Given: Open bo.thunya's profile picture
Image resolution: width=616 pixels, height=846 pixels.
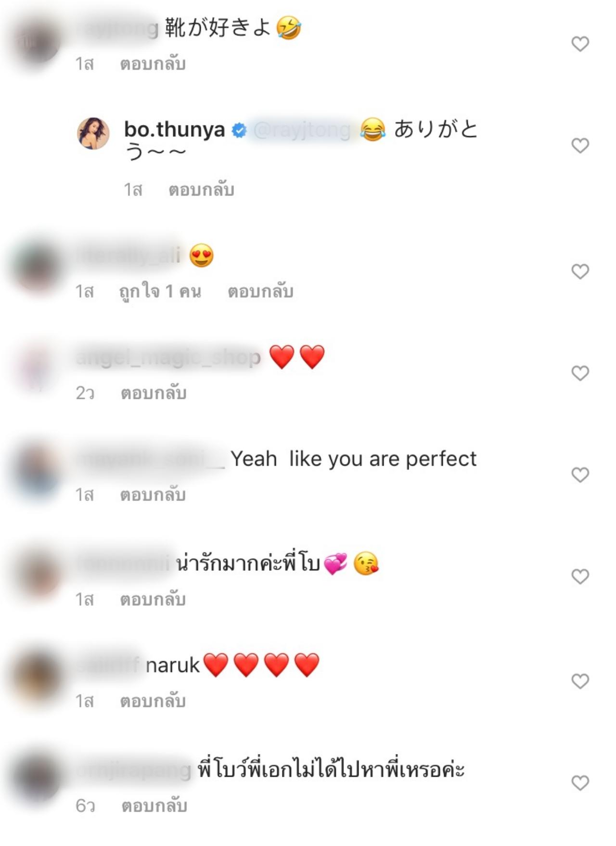Looking at the screenshot, I should click(93, 133).
